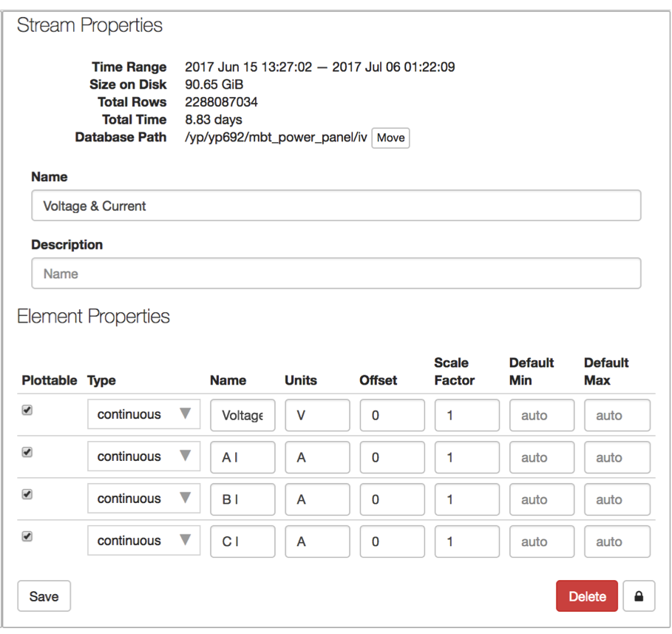Focus the Description text field

tap(336, 274)
